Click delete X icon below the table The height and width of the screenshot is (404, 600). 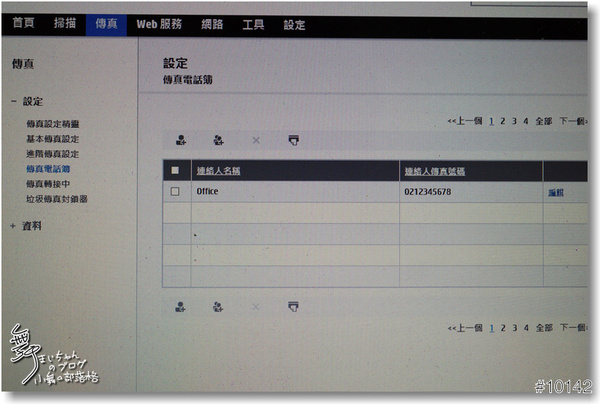(256, 307)
